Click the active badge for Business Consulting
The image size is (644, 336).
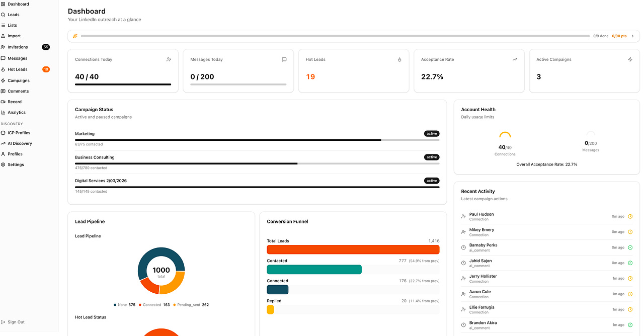[432, 157]
